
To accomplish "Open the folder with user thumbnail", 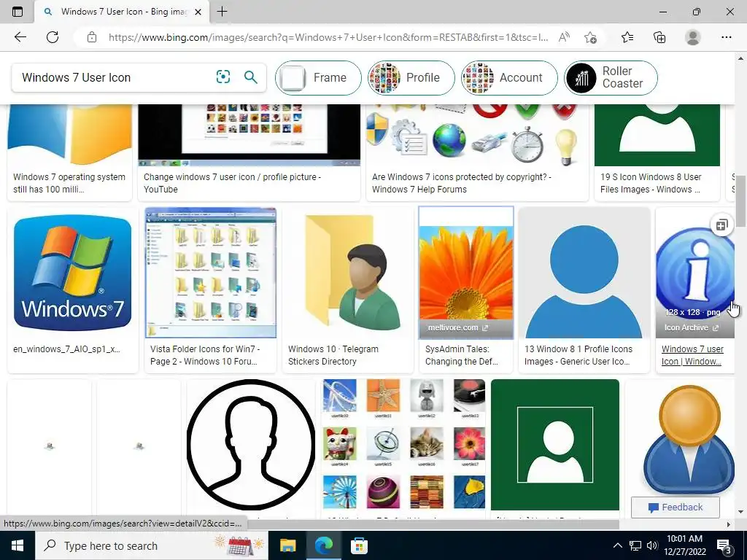I will [348, 273].
